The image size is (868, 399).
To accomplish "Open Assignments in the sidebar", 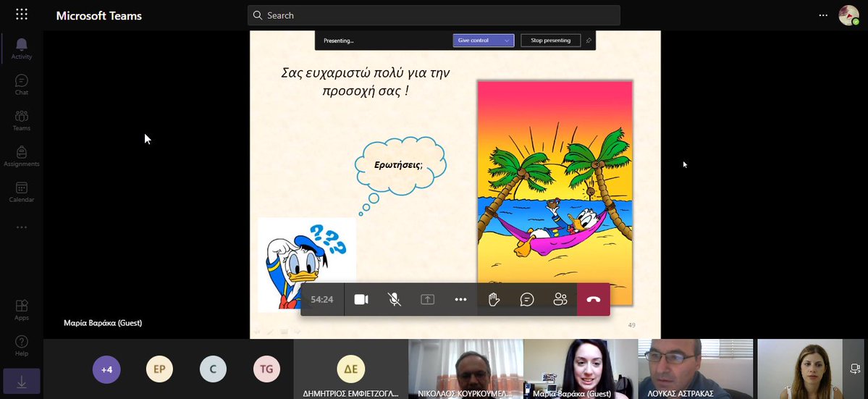I will pos(22,156).
